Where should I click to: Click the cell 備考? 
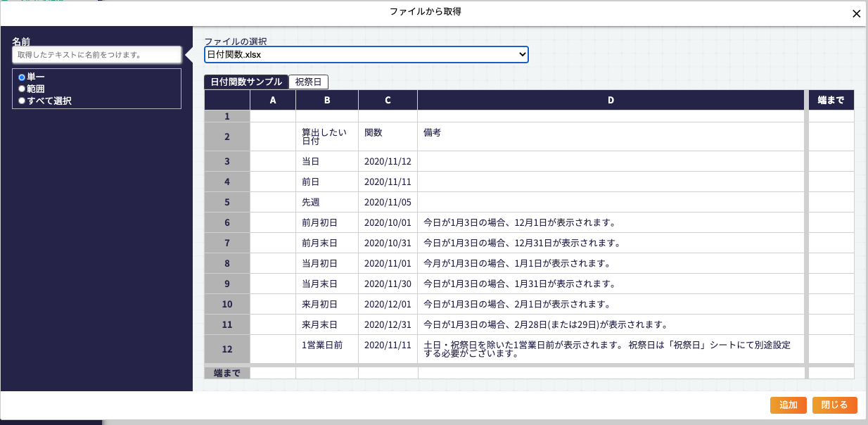[611, 137]
